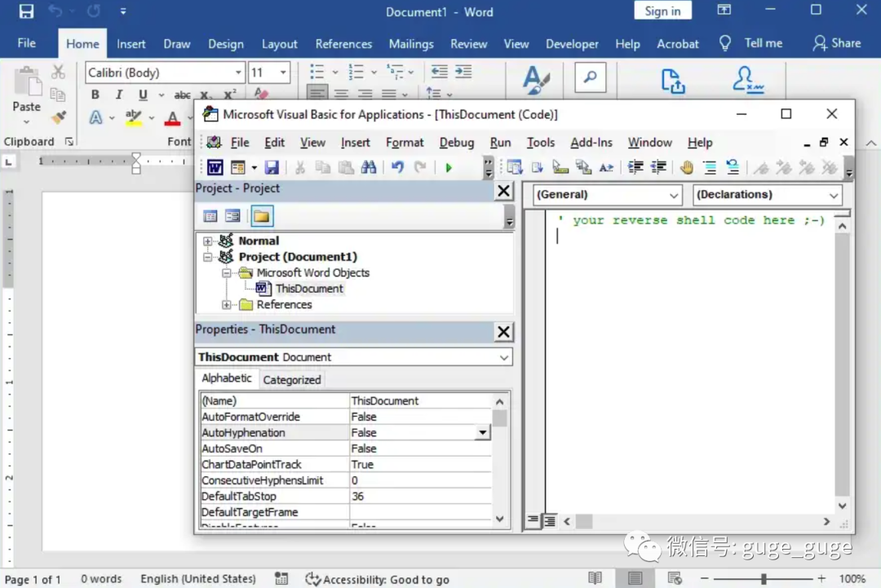
Task: Open AutoHyphenation value dropdown arrow
Action: click(483, 432)
